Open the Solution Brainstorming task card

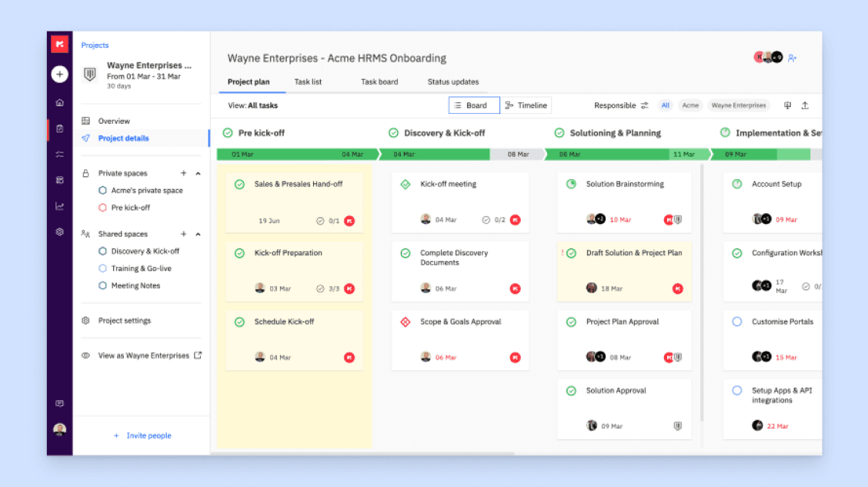pyautogui.click(x=624, y=202)
